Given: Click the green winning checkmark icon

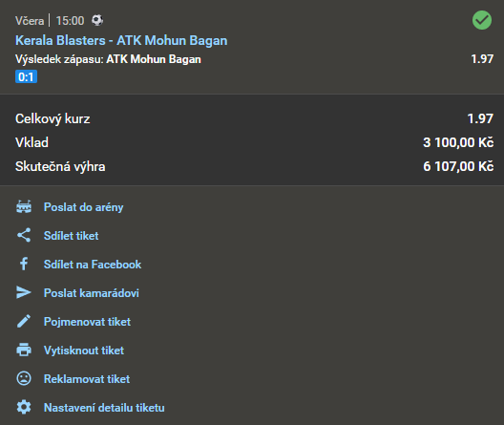Looking at the screenshot, I should (x=482, y=20).
